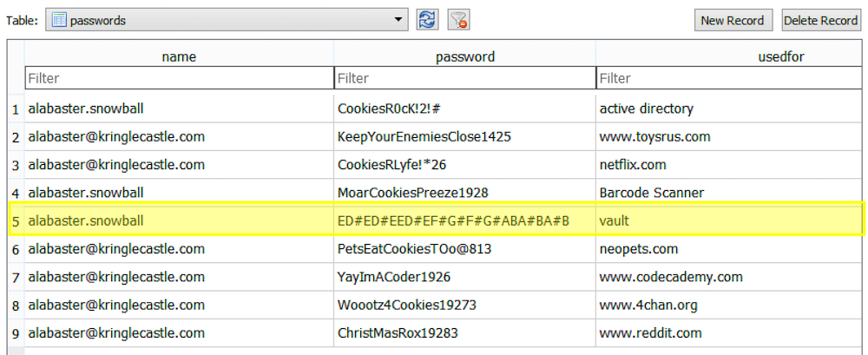This screenshot has width=868, height=355.
Task: Select row number 9 header
Action: click(x=16, y=333)
